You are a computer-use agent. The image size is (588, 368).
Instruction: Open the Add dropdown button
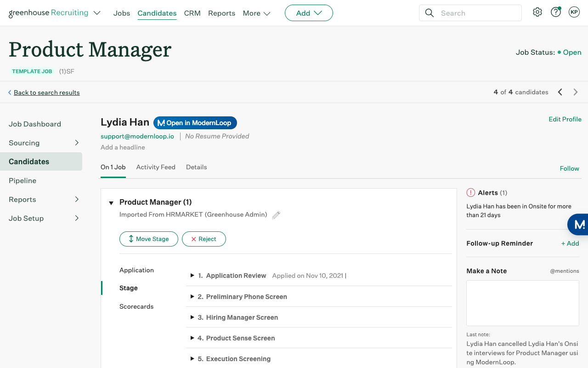pos(309,13)
